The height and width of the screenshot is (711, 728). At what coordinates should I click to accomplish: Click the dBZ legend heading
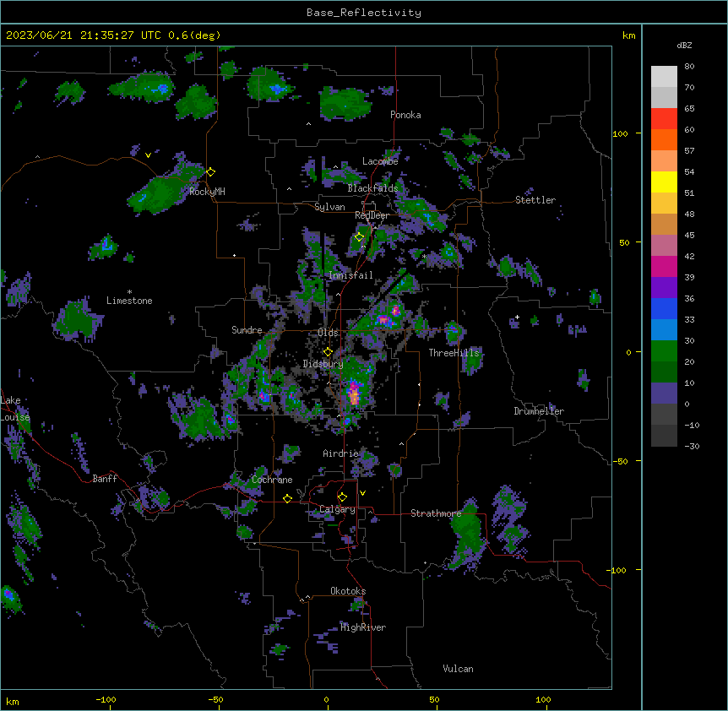click(x=684, y=46)
